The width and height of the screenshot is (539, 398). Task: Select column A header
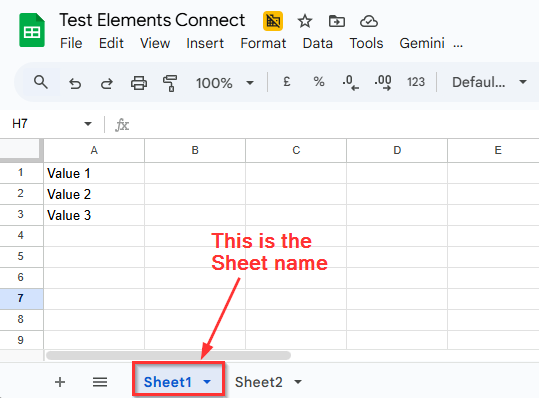(x=94, y=150)
